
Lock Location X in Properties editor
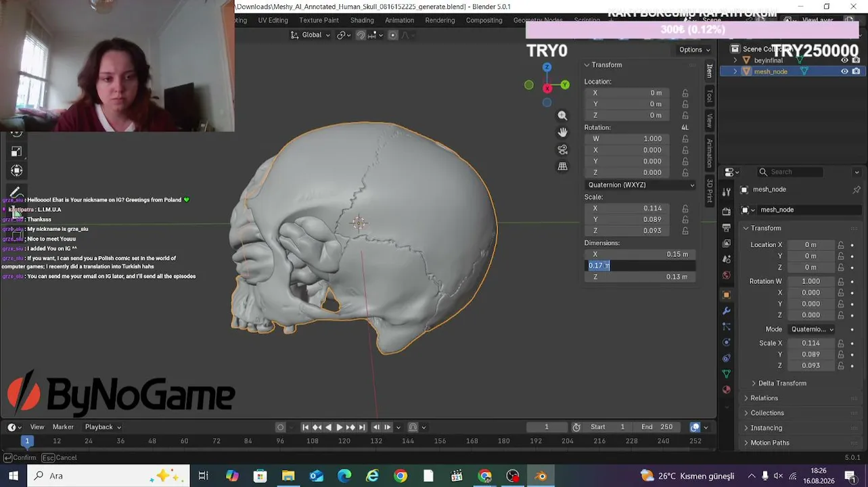[841, 245]
